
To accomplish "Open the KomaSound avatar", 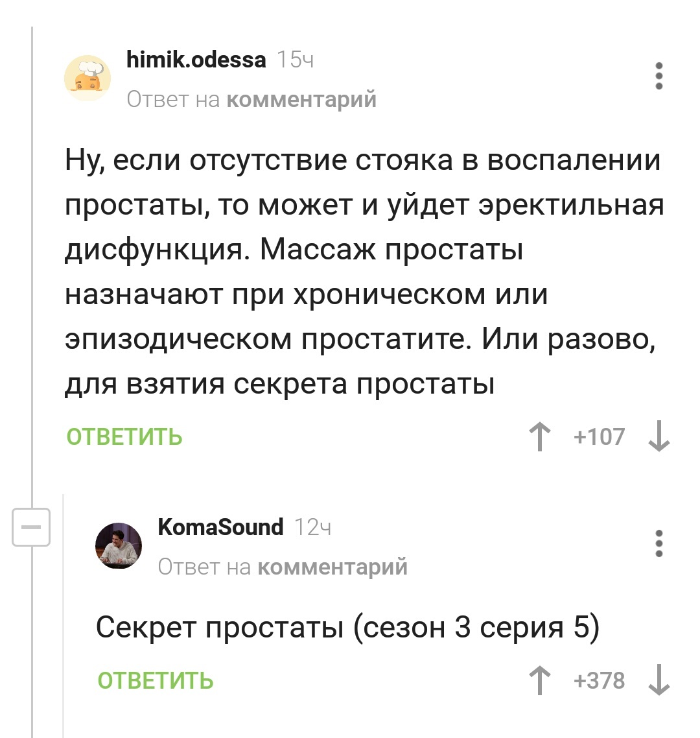I will pyautogui.click(x=119, y=545).
